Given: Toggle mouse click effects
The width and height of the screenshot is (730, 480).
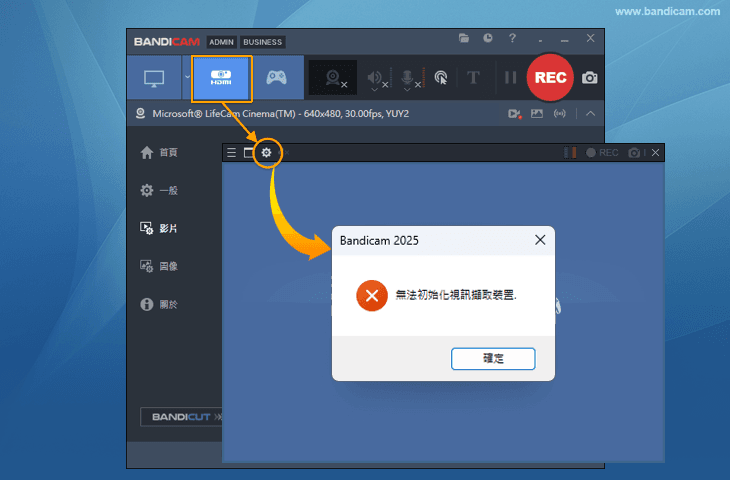Looking at the screenshot, I should pos(440,78).
